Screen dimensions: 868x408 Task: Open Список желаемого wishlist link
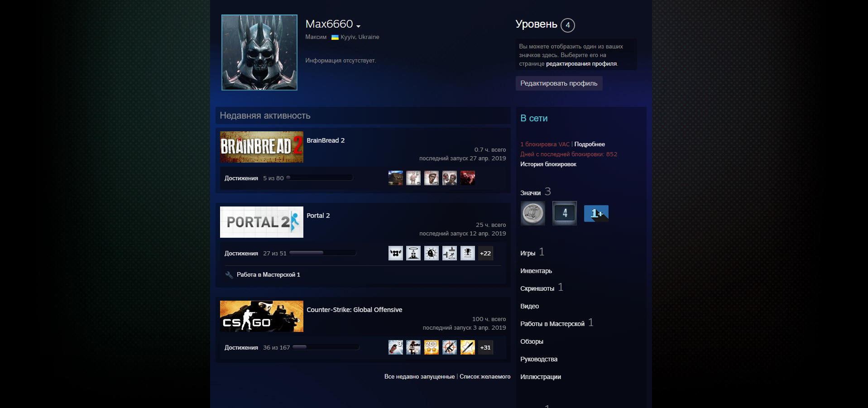(485, 377)
